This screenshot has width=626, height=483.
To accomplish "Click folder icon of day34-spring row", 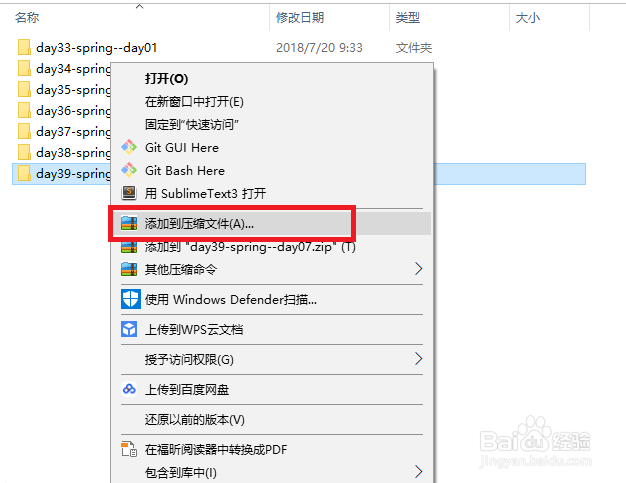I will coord(24,68).
